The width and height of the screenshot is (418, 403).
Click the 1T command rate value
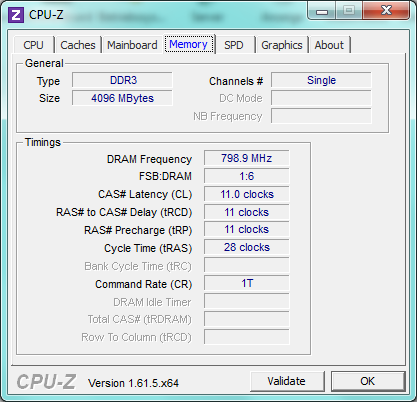click(247, 283)
